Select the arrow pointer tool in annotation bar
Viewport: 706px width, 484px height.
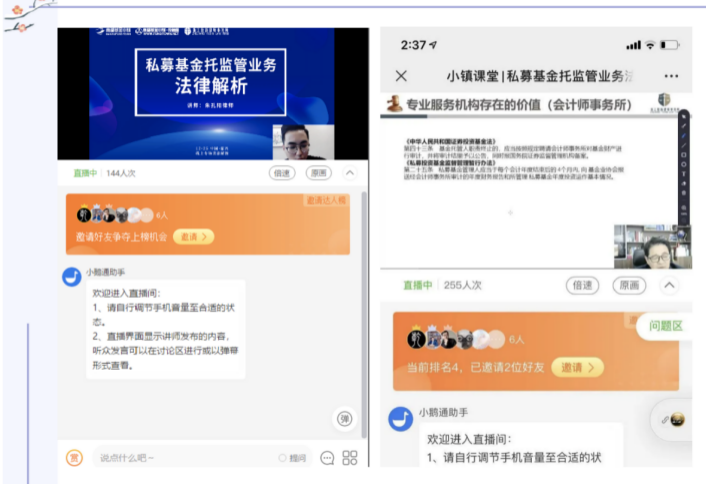tap(684, 117)
